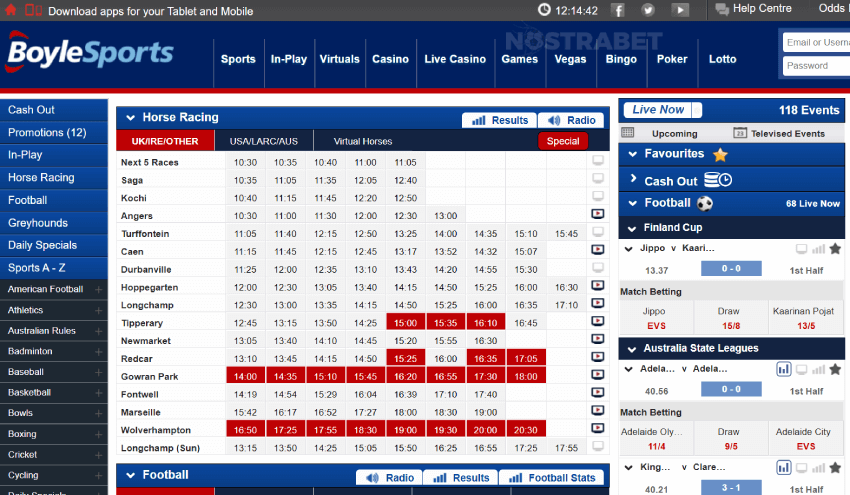Collapse the Favourites panel

pyautogui.click(x=632, y=154)
